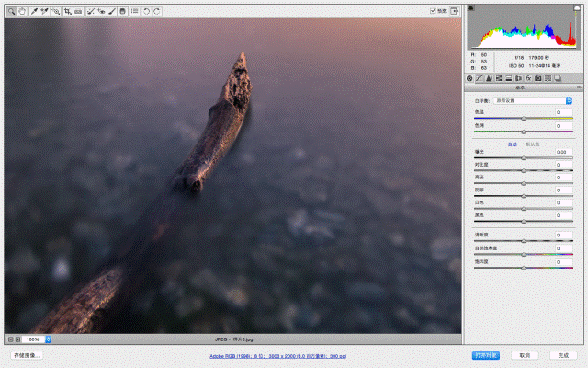Viewport: 588px width, 368px height.
Task: Toggle the preview checkbox (预览)
Action: (x=433, y=11)
